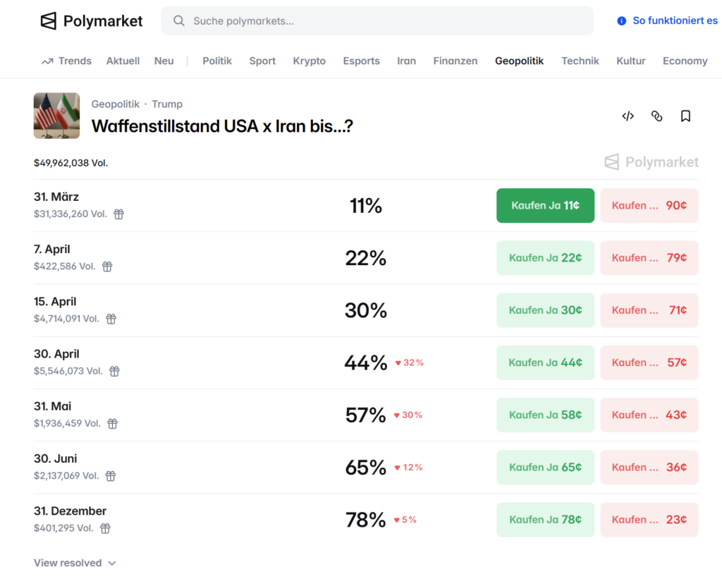Click gift icon beside 30. Juni volume
The height and width of the screenshot is (588, 722).
tap(111, 476)
